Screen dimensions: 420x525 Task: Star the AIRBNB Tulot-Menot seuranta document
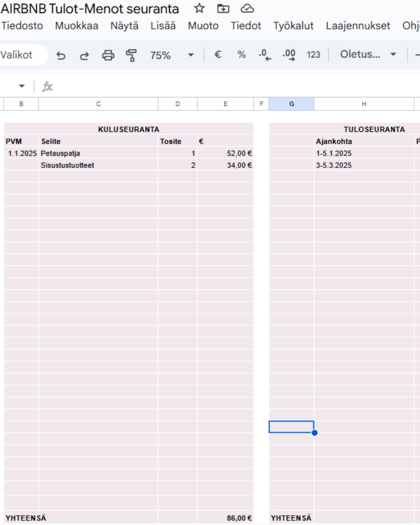coord(199,8)
